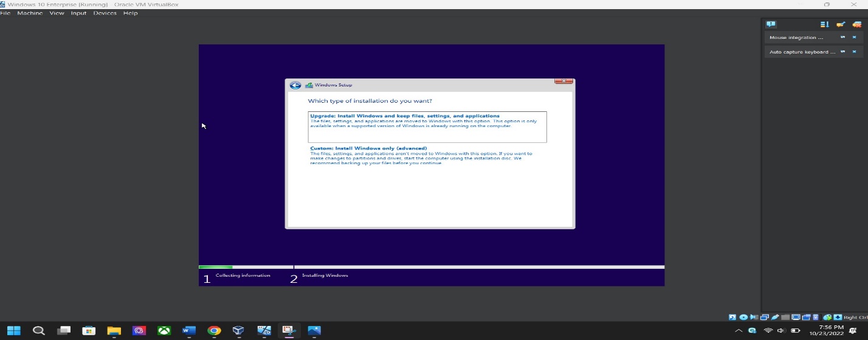Click the Windows Setup back arrow
The height and width of the screenshot is (340, 868).
(x=295, y=85)
